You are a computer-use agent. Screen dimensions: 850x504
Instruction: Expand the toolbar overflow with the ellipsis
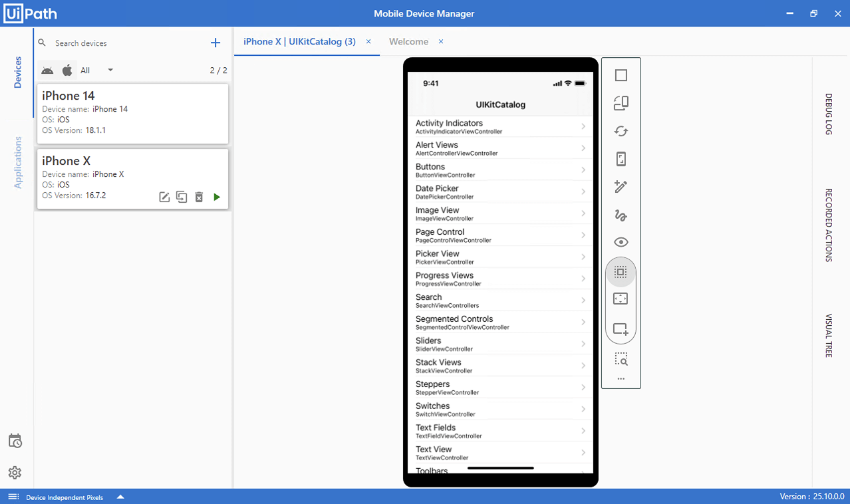pos(621,378)
